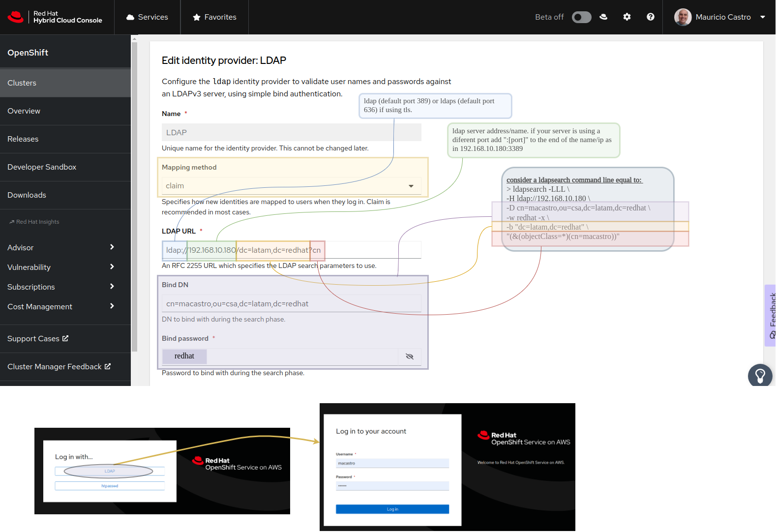Image resolution: width=776 pixels, height=532 pixels.
Task: Go to Clusters in the sidebar
Action: point(22,83)
